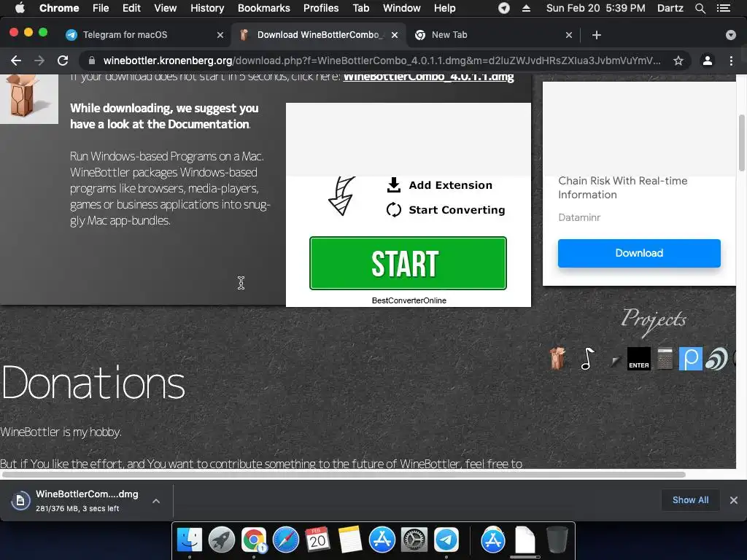Click the Chrome forward arrow
The image size is (747, 560).
point(39,61)
